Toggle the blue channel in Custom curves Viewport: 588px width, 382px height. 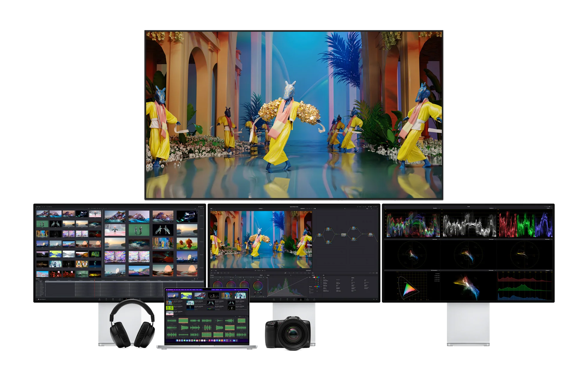[319, 277]
